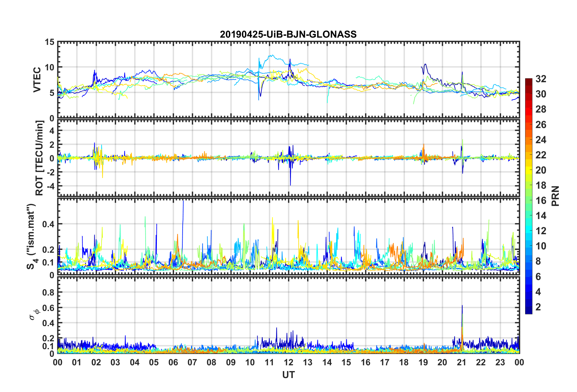Click the VTEC axis tick label 15

49,42
